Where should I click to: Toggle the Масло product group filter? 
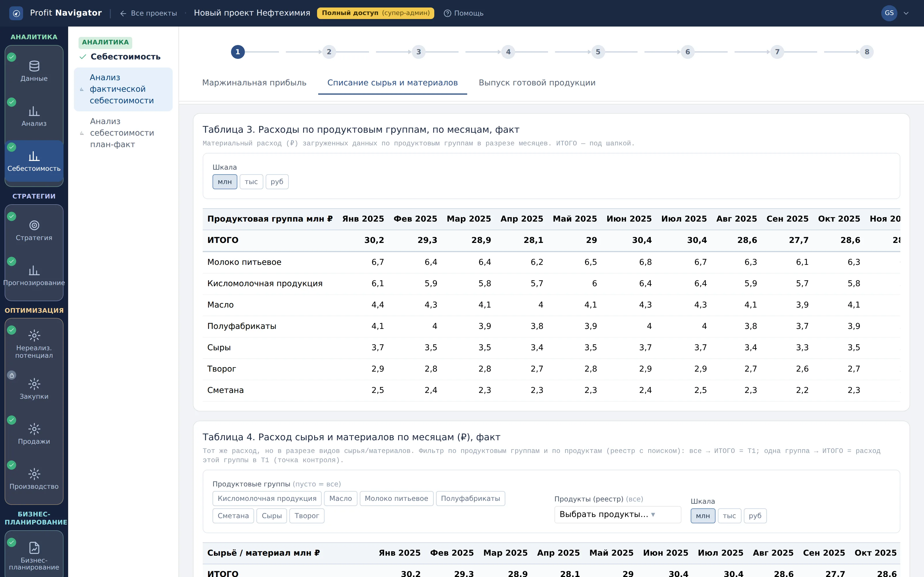coord(340,499)
